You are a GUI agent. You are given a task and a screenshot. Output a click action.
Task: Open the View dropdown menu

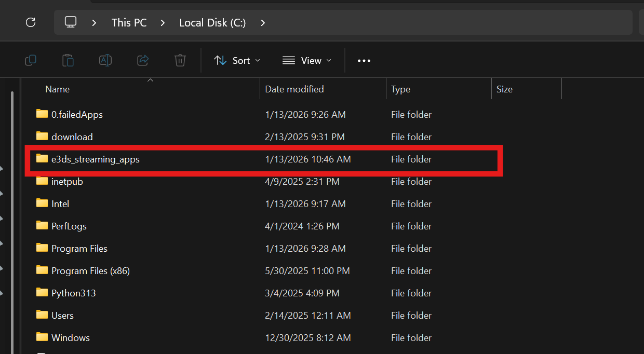point(306,61)
